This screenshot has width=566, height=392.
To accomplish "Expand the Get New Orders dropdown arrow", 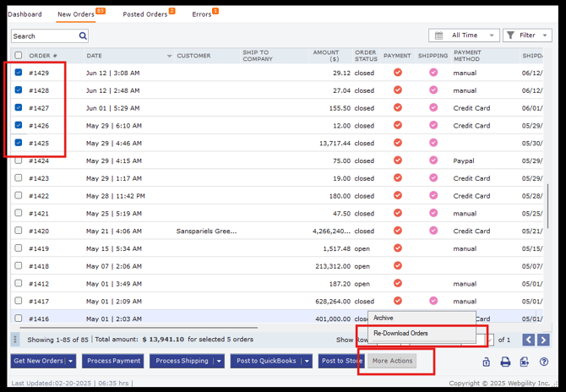I will [71, 361].
